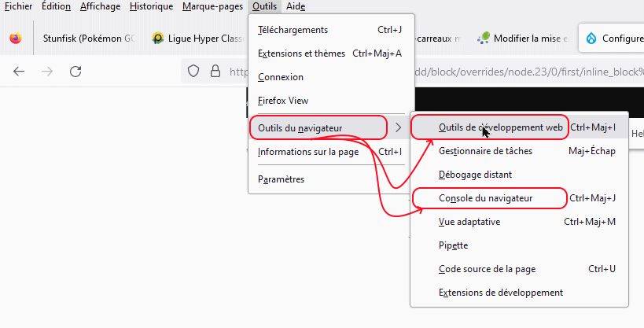This screenshot has height=328, width=644.
Task: Open Téléchargements from the menu
Action: (x=332, y=30)
